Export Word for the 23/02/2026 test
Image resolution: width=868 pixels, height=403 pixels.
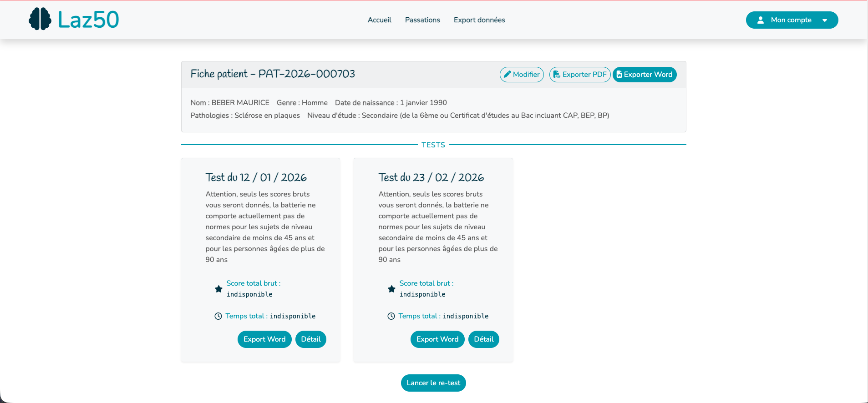click(x=437, y=339)
